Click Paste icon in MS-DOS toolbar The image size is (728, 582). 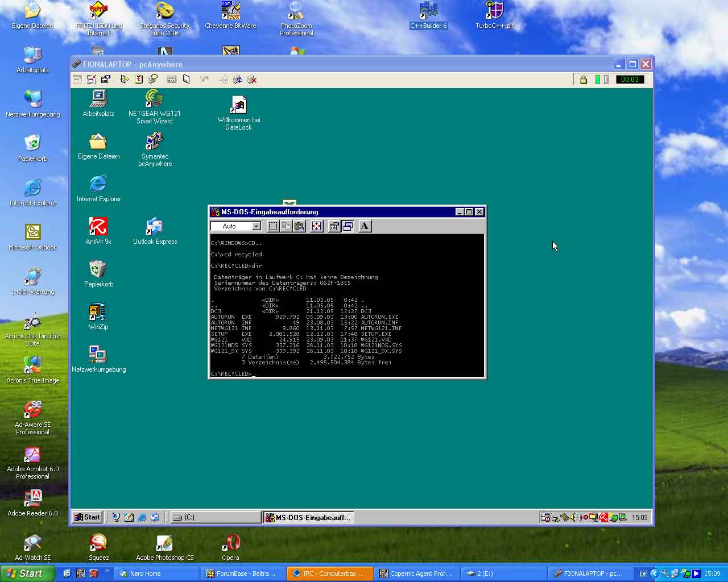click(299, 226)
